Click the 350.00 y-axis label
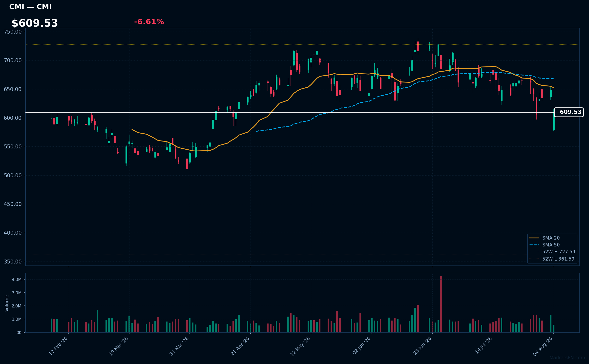The height and width of the screenshot is (364, 589). tap(13, 262)
